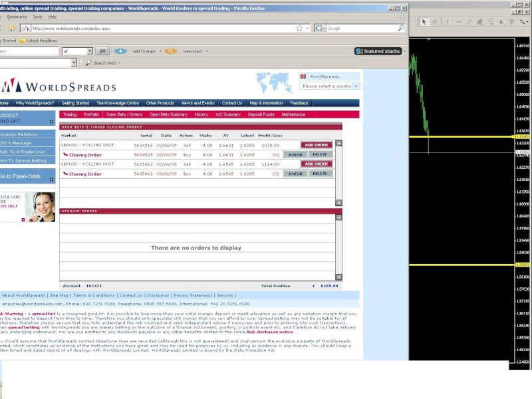Open the 'all' category dropdown in the toolbar

(x=77, y=51)
